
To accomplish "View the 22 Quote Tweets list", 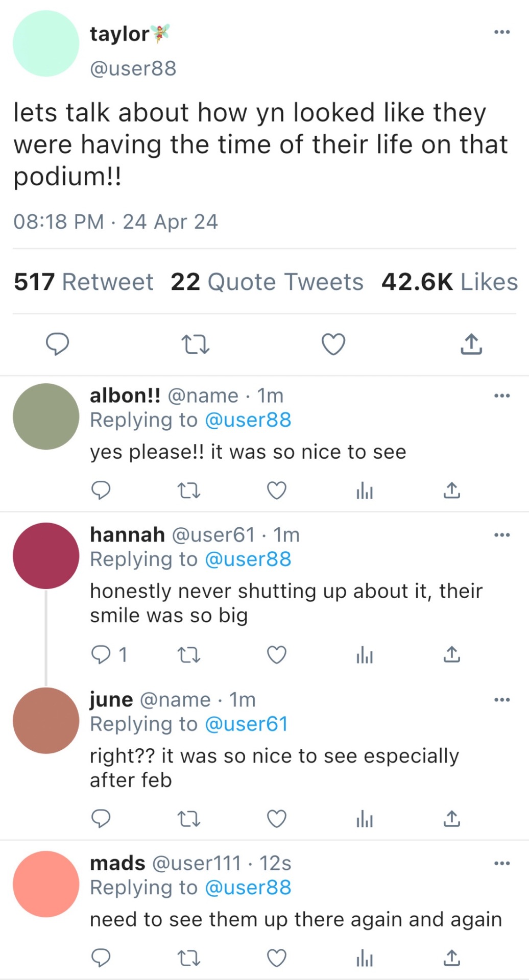I will coord(267,282).
